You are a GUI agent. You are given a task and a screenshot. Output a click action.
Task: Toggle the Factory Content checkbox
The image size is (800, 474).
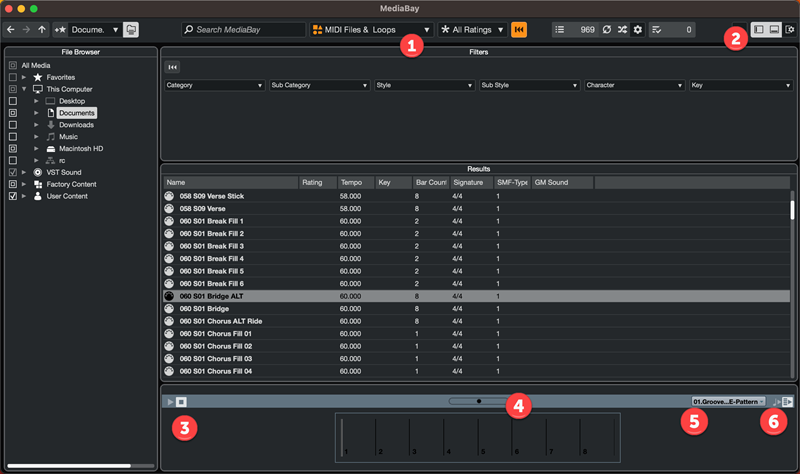[x=13, y=184]
